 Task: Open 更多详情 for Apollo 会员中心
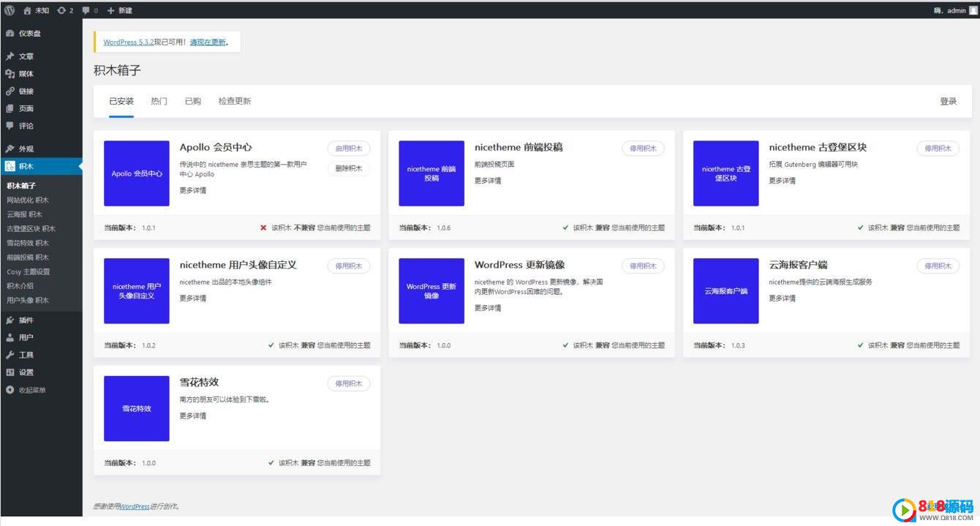click(193, 191)
